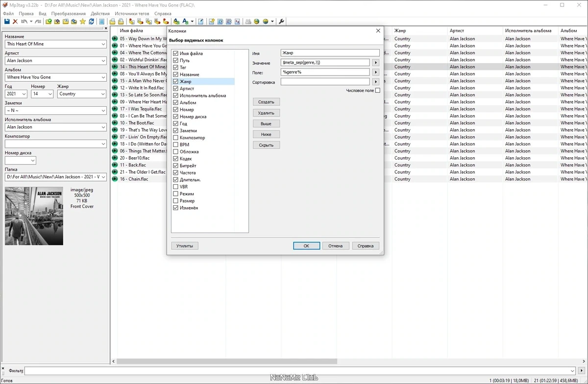Screen dimensions: 588x384
Task: Open the Преобразования menu
Action: pyautogui.click(x=69, y=14)
